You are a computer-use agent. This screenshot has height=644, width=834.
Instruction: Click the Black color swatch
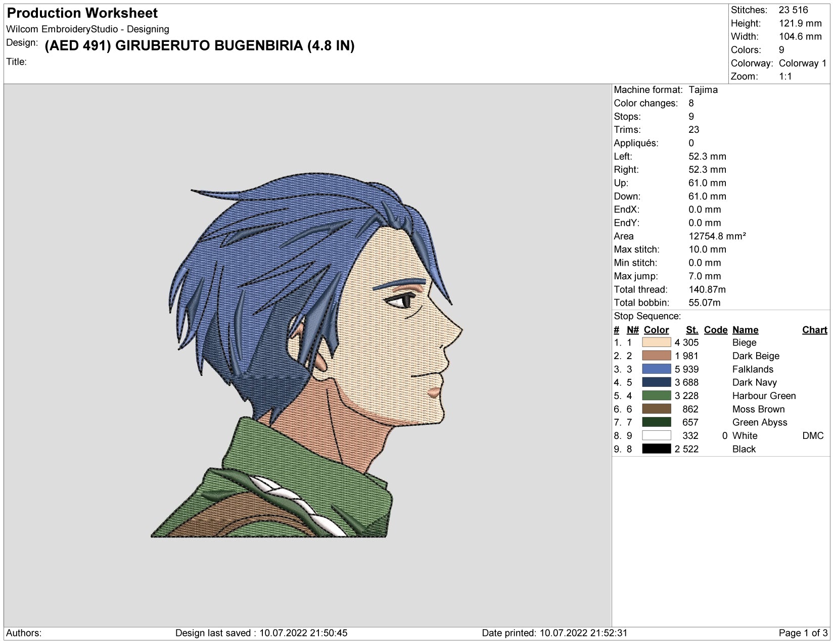point(656,449)
